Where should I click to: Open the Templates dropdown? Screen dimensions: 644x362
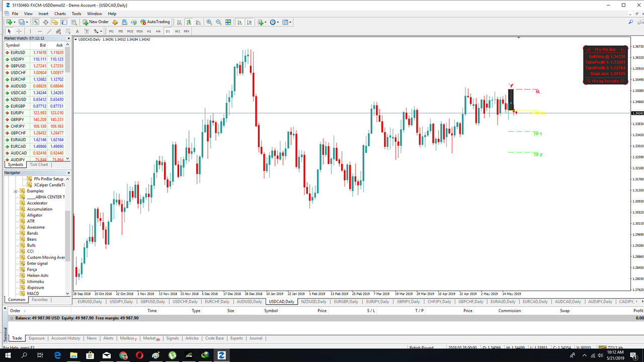pos(287,22)
